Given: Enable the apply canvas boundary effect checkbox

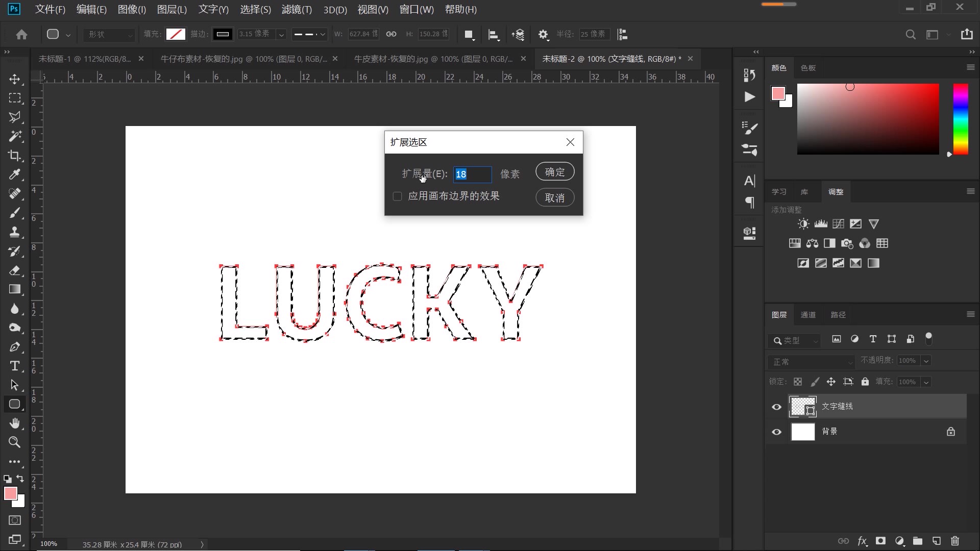Looking at the screenshot, I should point(397,196).
